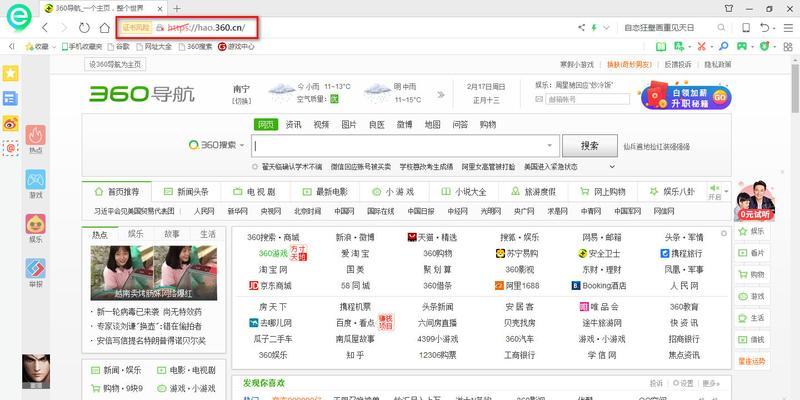
Task: Expand the hot search topics chevron
Action: [613, 167]
